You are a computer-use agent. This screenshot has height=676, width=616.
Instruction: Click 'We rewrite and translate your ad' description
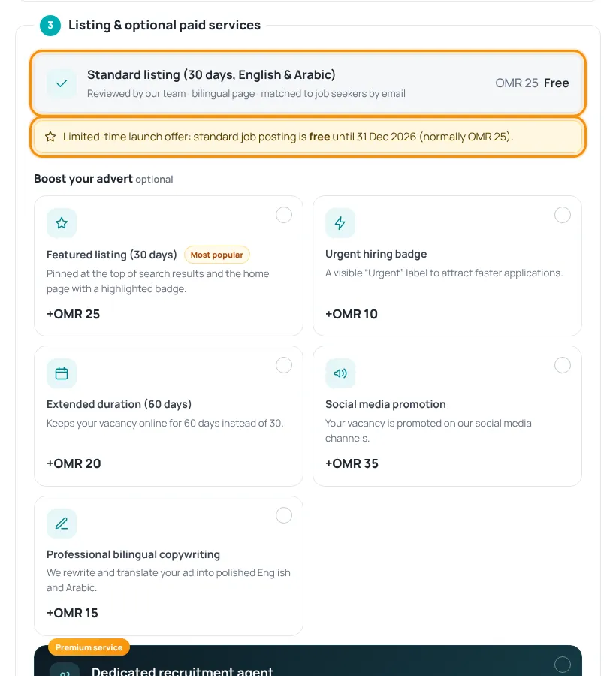coord(168,581)
